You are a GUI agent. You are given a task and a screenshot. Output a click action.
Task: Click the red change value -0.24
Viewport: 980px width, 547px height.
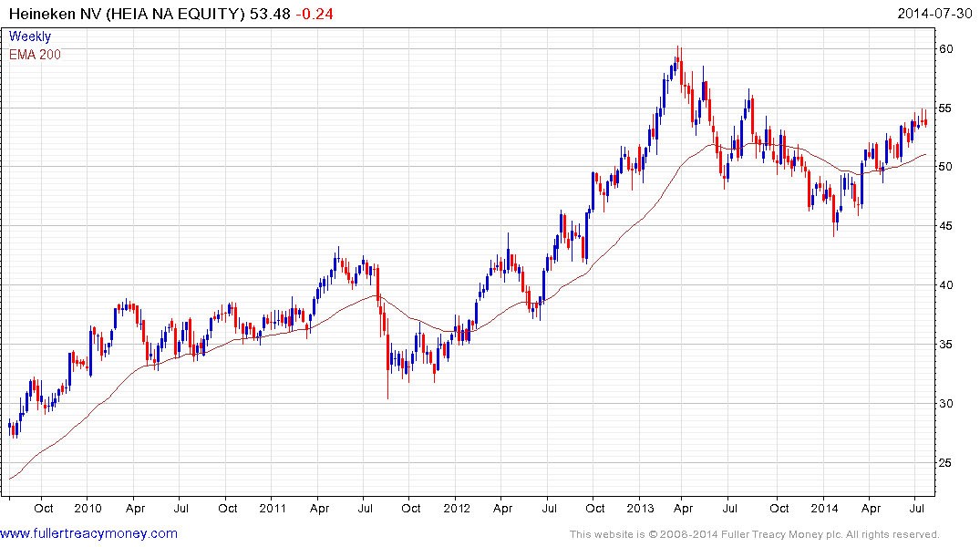click(x=315, y=13)
